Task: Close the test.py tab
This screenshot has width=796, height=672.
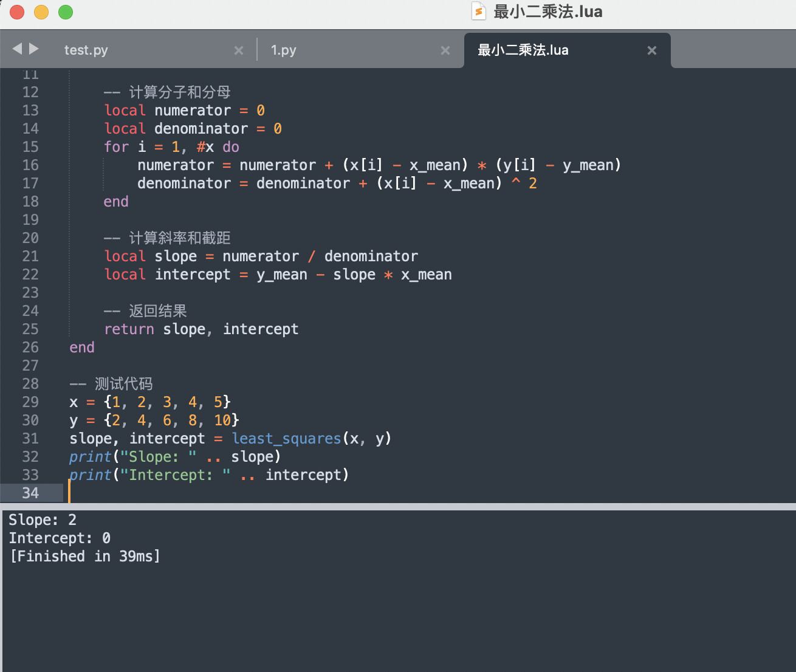Action: click(239, 50)
